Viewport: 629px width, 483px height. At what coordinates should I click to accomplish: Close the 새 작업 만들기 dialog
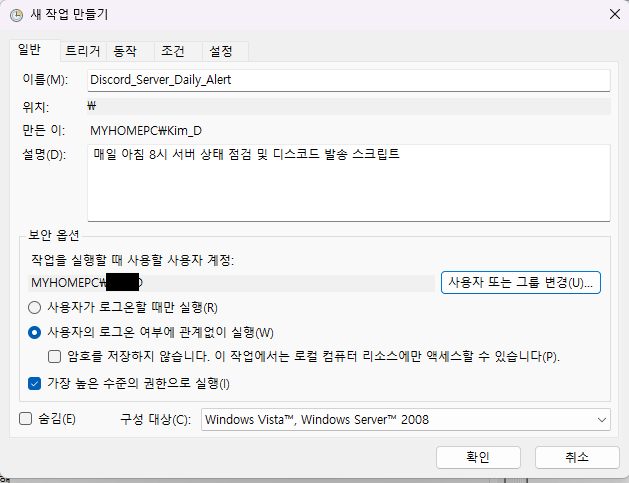[x=612, y=14]
